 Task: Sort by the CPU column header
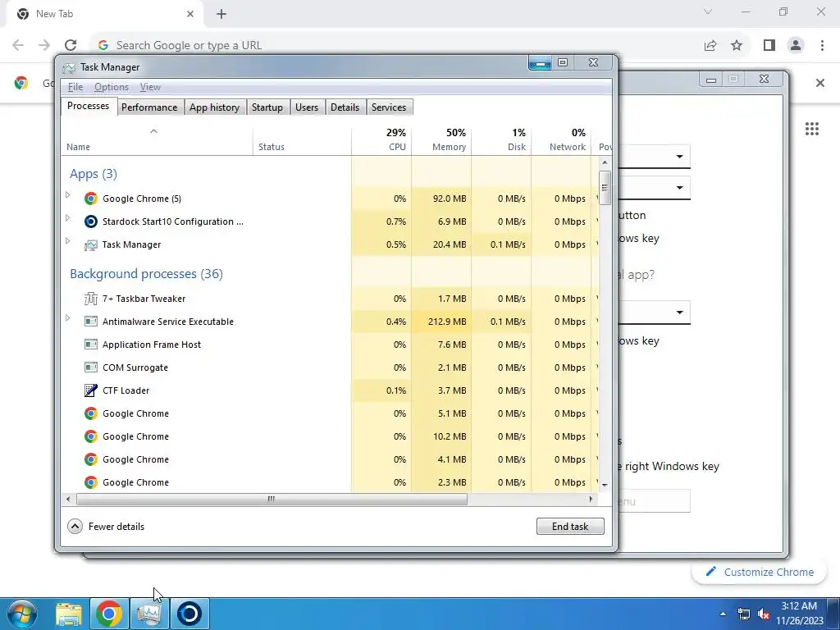click(382, 139)
